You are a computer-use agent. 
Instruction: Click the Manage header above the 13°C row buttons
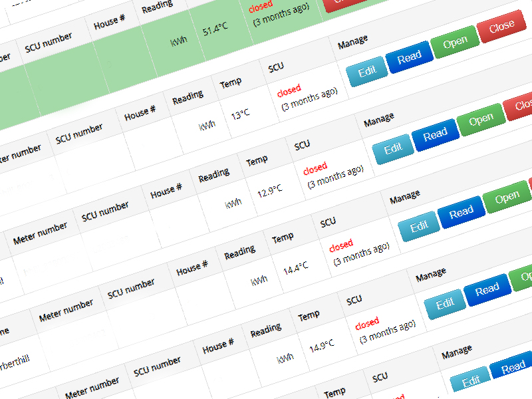(353, 42)
